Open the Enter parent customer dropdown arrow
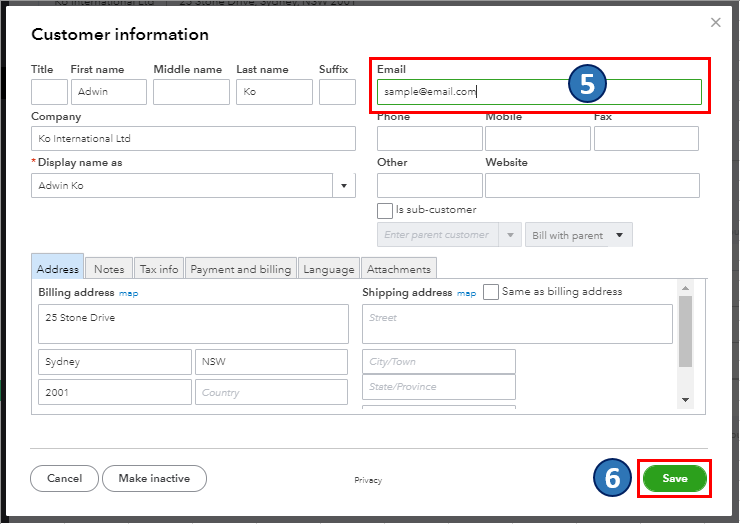The width and height of the screenshot is (740, 524). 510,235
